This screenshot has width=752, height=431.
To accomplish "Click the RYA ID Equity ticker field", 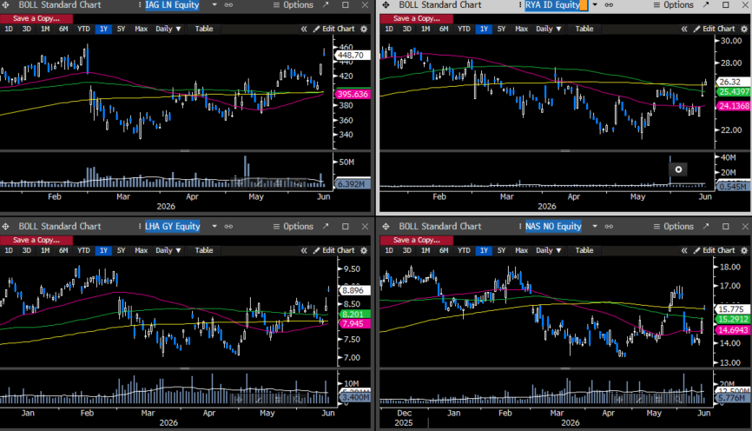I will click(556, 5).
